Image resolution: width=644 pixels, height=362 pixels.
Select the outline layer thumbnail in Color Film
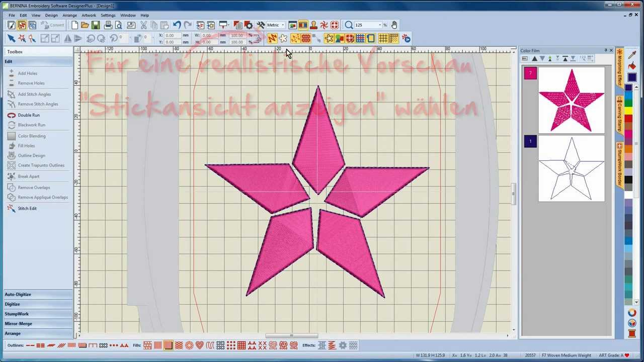pyautogui.click(x=572, y=169)
